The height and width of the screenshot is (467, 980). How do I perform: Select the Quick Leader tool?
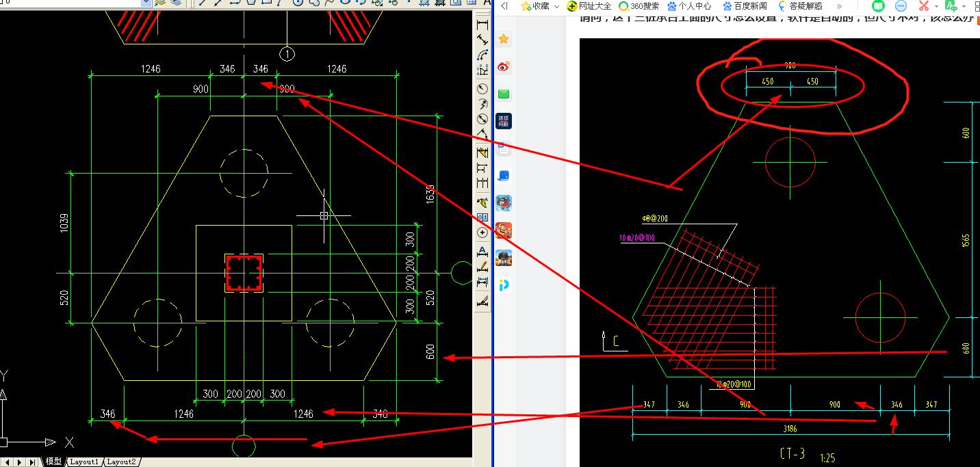point(482,202)
